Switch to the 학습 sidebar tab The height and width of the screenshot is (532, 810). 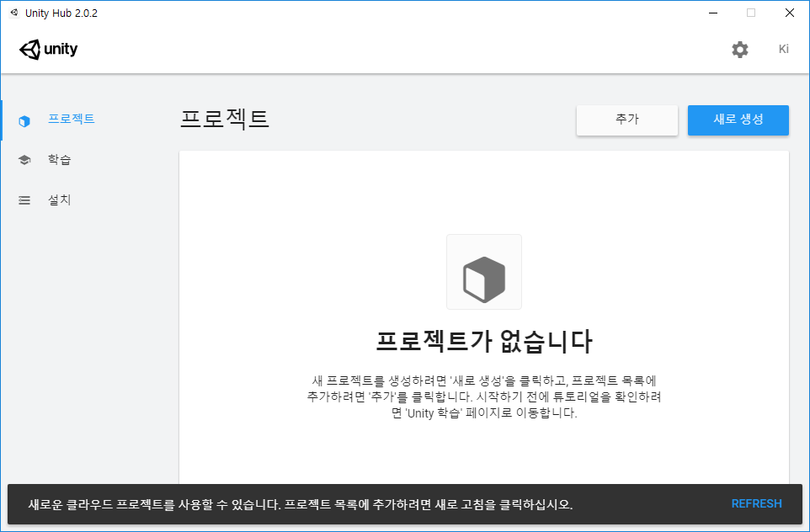[60, 160]
